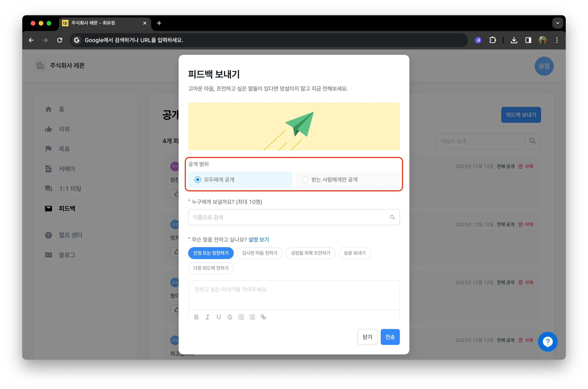Click the 전송 send button
The image size is (588, 389).
[x=390, y=337]
